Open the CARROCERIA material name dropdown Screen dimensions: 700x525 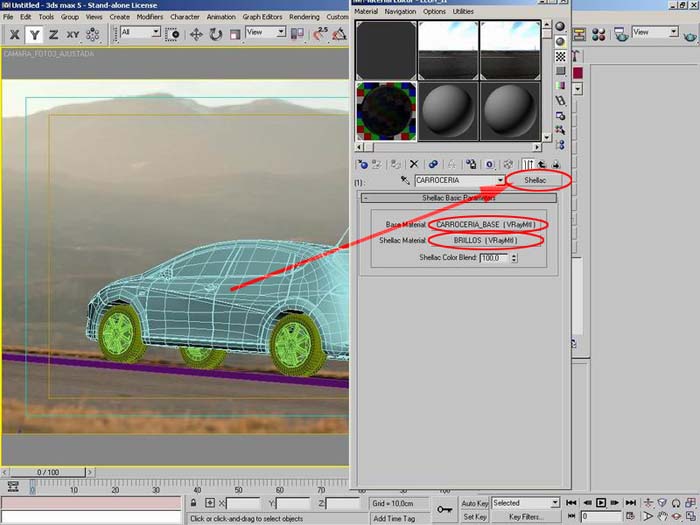(x=500, y=181)
